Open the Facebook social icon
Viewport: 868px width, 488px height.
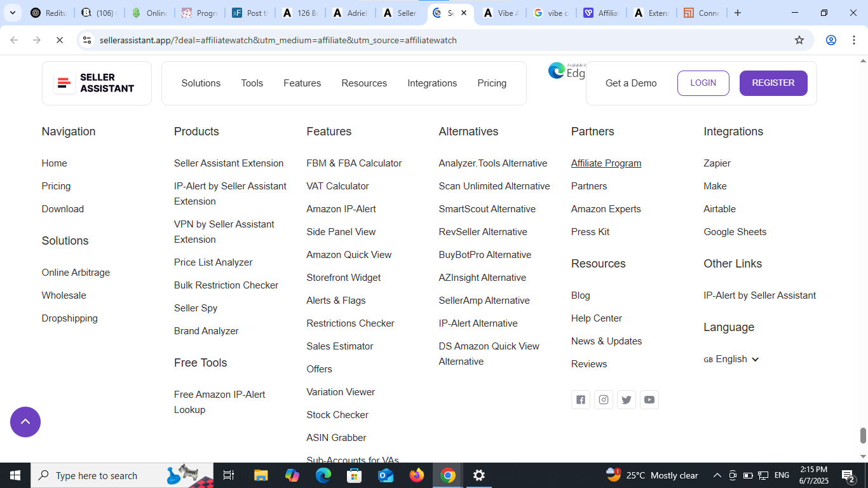tap(581, 400)
